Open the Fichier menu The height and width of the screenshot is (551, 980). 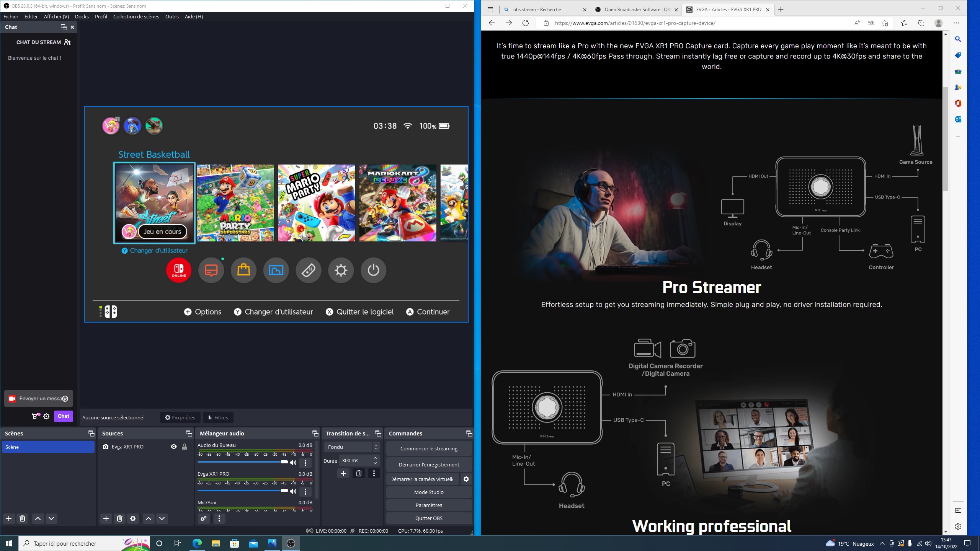click(x=11, y=16)
